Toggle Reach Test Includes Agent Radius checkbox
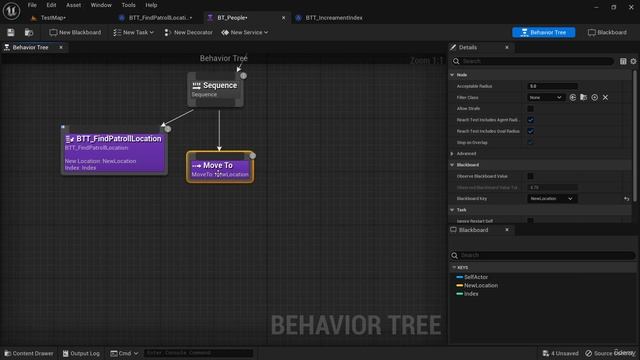 click(x=530, y=120)
